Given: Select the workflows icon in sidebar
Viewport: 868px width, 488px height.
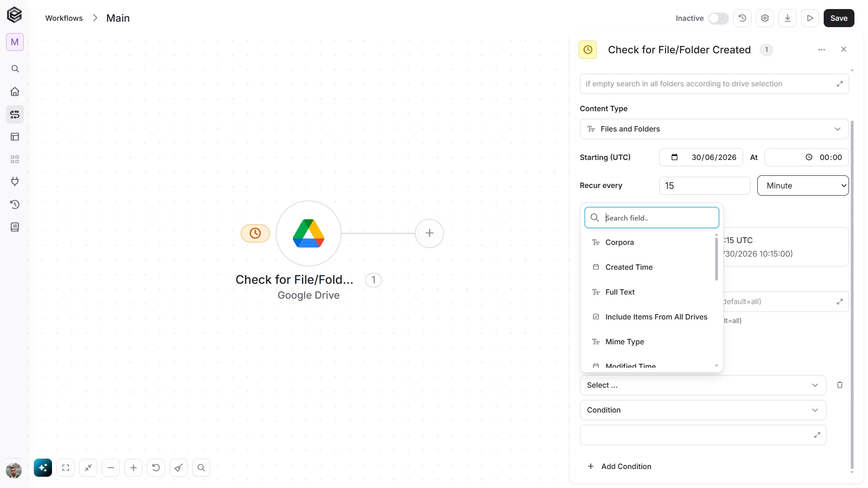Looking at the screenshot, I should click(15, 114).
